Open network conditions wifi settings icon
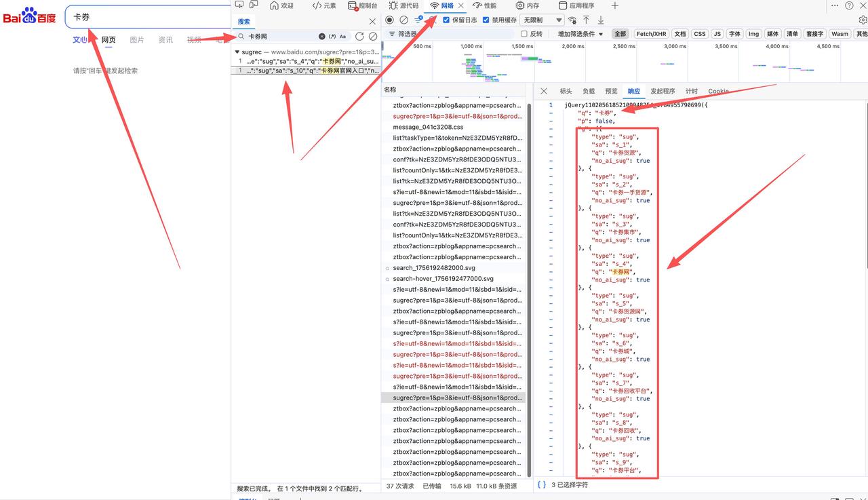The image size is (868, 500). point(572,20)
